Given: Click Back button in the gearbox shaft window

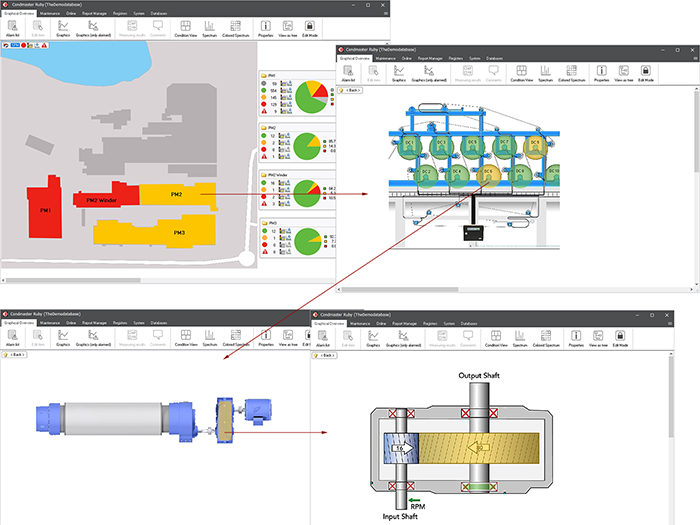Looking at the screenshot, I should [325, 355].
